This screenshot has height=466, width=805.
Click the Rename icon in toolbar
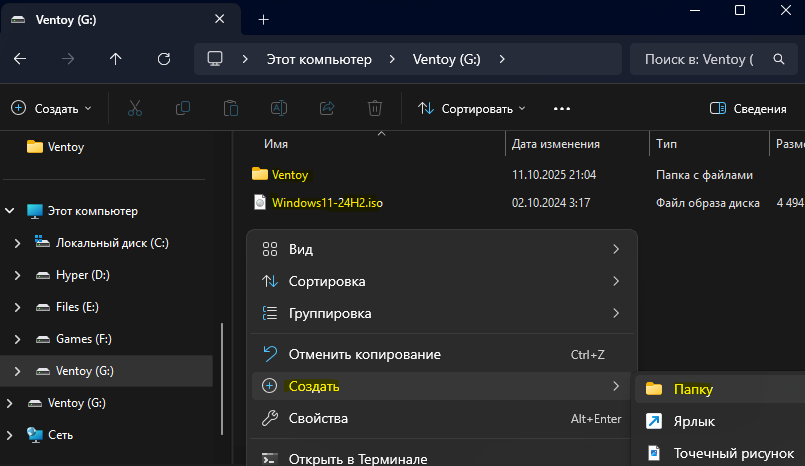[279, 108]
